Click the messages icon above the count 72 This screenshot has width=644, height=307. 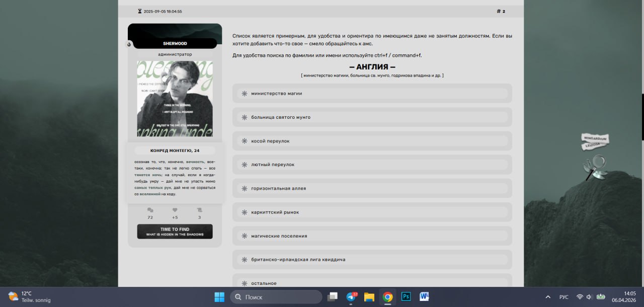pyautogui.click(x=150, y=210)
